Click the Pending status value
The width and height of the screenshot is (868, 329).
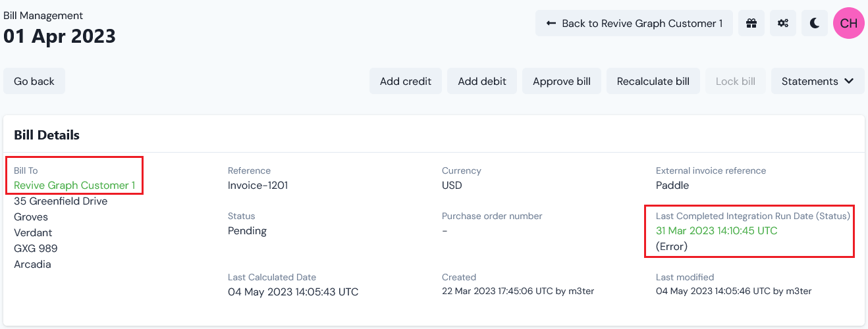point(247,231)
